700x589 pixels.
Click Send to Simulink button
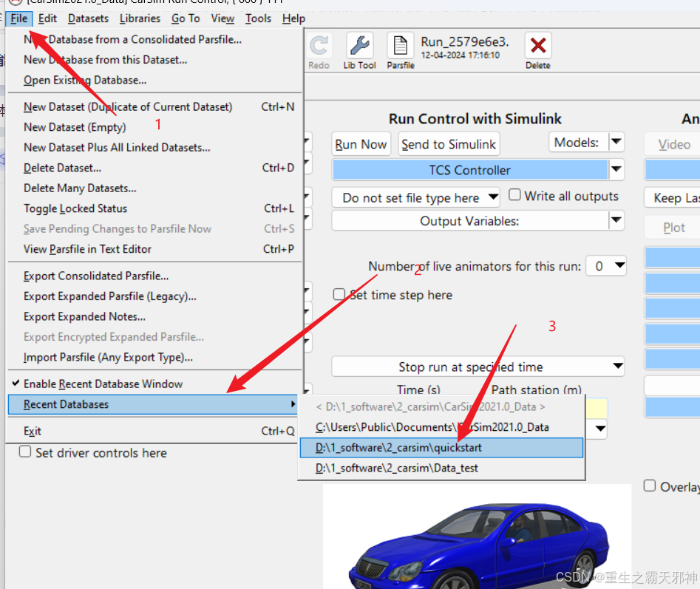(x=449, y=144)
